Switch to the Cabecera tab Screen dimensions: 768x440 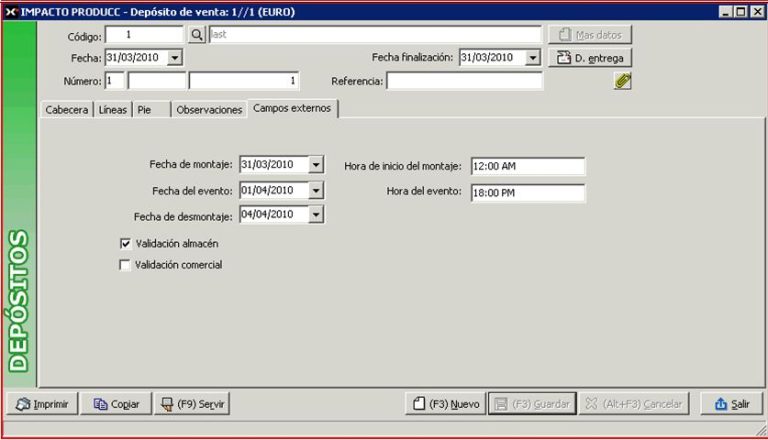[67, 110]
